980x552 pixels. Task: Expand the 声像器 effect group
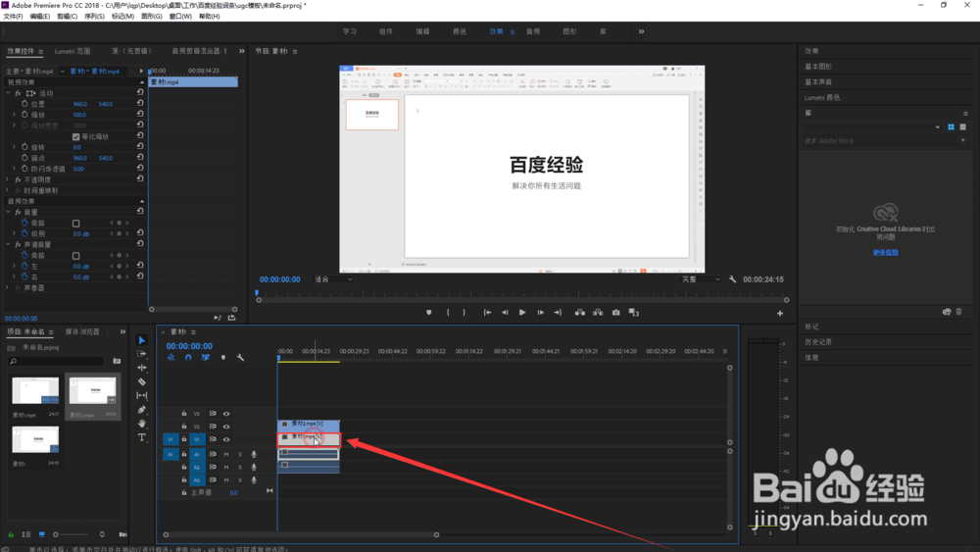(x=8, y=287)
